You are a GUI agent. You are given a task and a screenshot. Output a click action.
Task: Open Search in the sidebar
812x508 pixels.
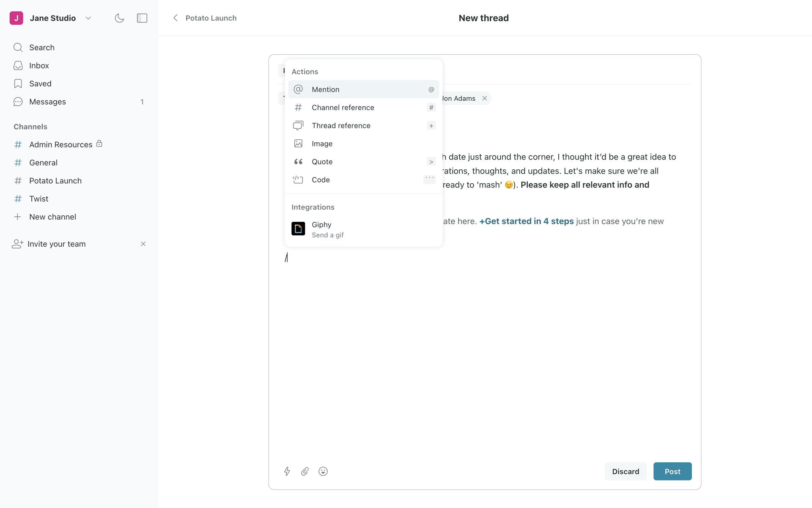pyautogui.click(x=79, y=47)
